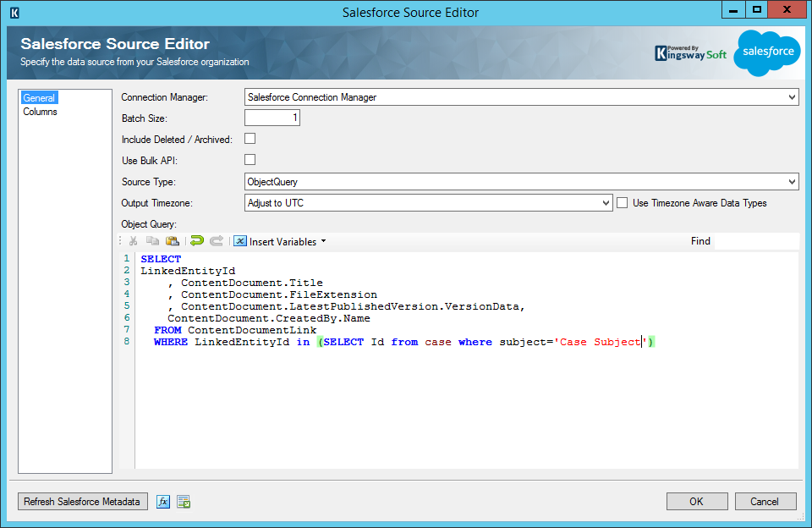
Task: Confirm settings with the OK button
Action: click(696, 501)
